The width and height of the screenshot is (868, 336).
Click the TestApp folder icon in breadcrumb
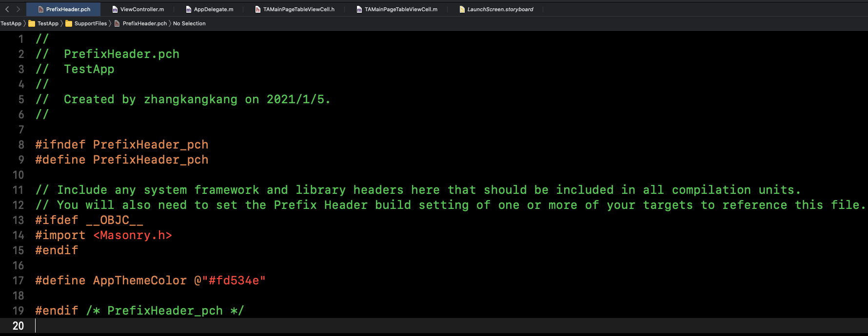[x=32, y=23]
